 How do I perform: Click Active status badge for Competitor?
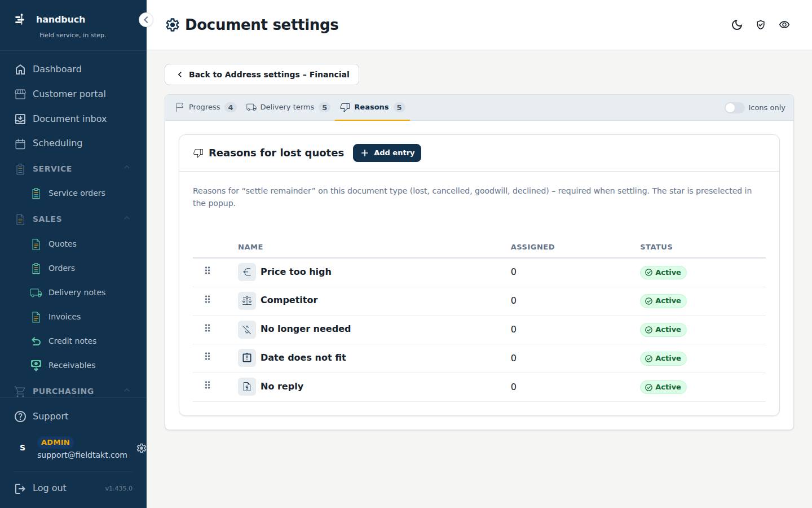(x=663, y=301)
